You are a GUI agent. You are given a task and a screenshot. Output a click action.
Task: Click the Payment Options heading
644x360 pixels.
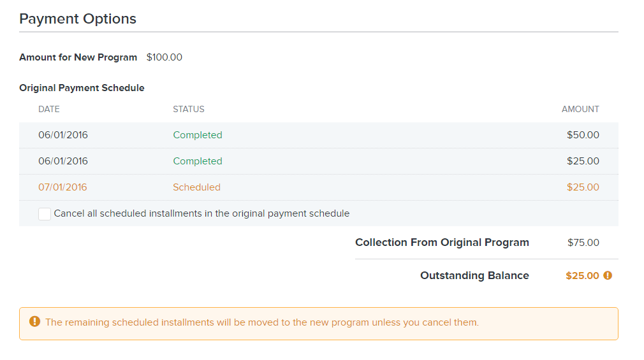pyautogui.click(x=78, y=19)
